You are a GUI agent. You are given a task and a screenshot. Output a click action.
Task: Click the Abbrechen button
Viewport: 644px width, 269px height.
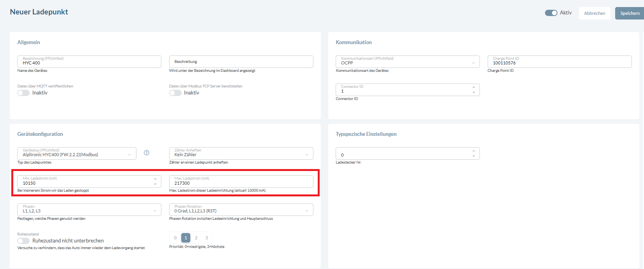tap(594, 13)
